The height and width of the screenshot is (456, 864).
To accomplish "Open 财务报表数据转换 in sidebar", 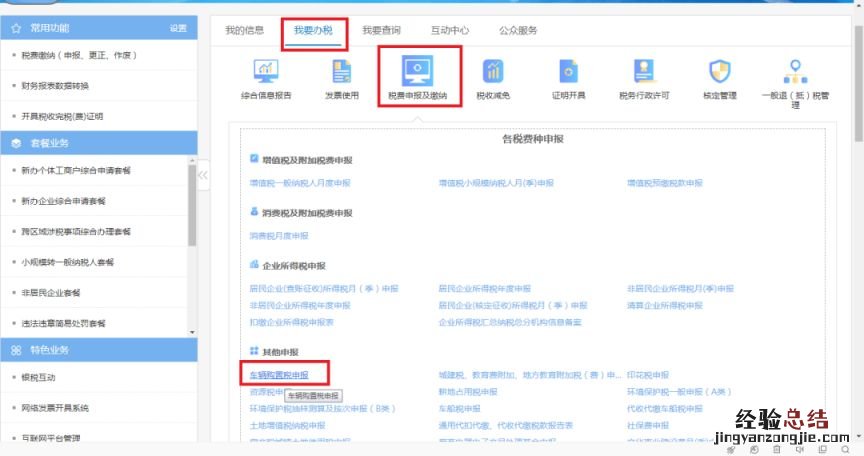I will tap(55, 86).
